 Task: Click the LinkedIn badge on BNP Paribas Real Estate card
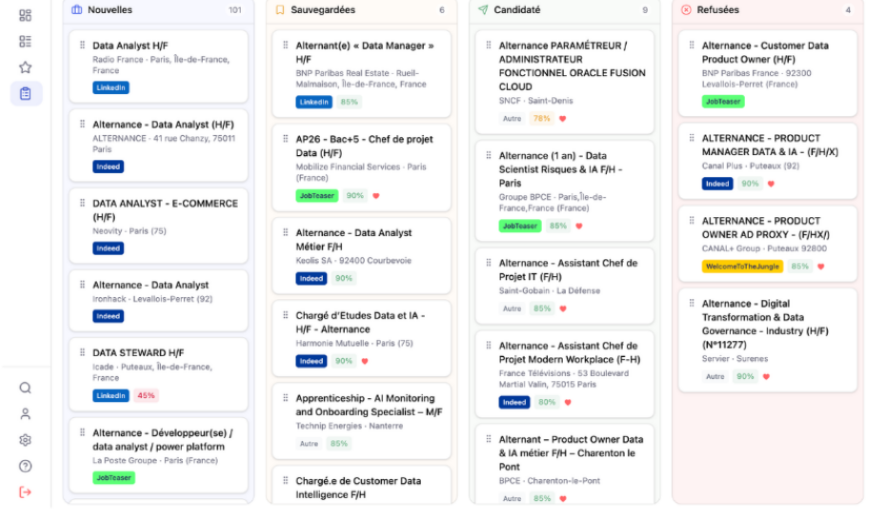click(x=314, y=102)
